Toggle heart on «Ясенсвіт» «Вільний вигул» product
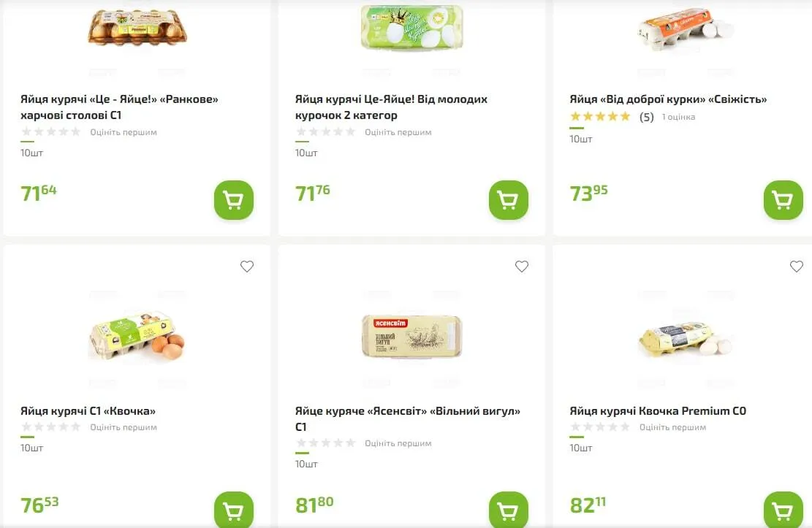Viewport: 812px width, 528px height. (x=522, y=267)
